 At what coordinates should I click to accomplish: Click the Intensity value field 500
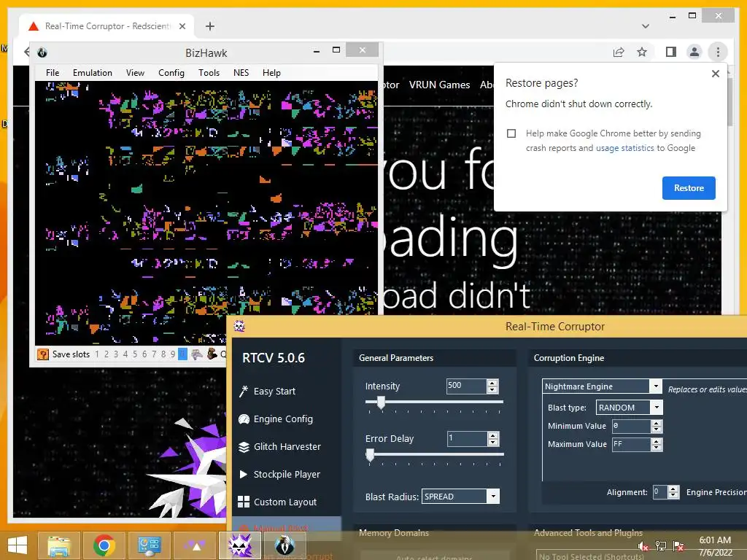pos(466,386)
